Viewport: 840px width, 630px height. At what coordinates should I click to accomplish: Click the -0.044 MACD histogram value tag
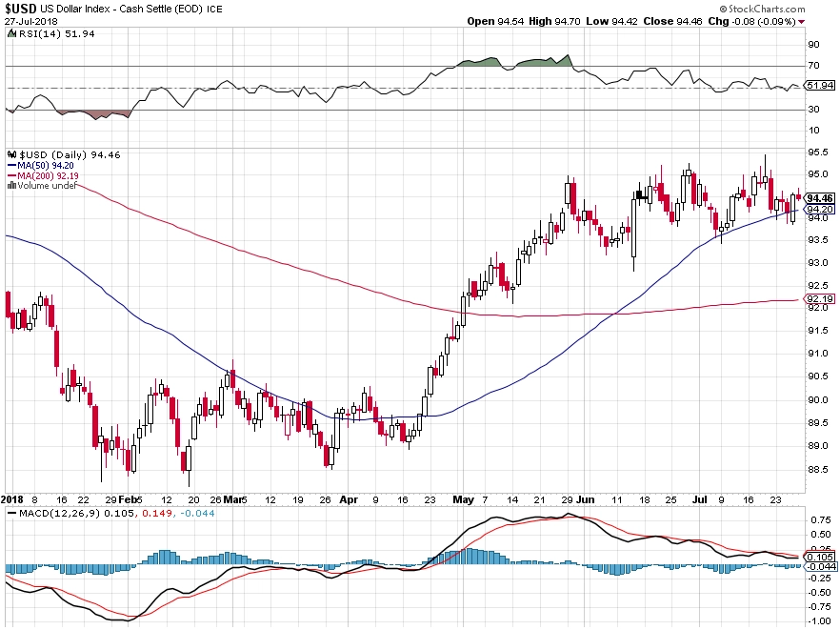820,567
